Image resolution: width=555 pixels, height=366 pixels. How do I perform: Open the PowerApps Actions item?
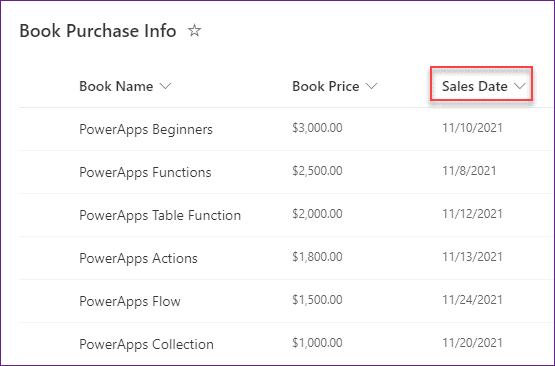[138, 258]
